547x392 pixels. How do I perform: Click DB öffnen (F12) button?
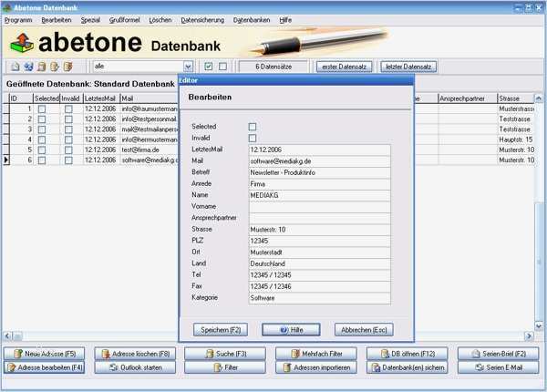[408, 354]
